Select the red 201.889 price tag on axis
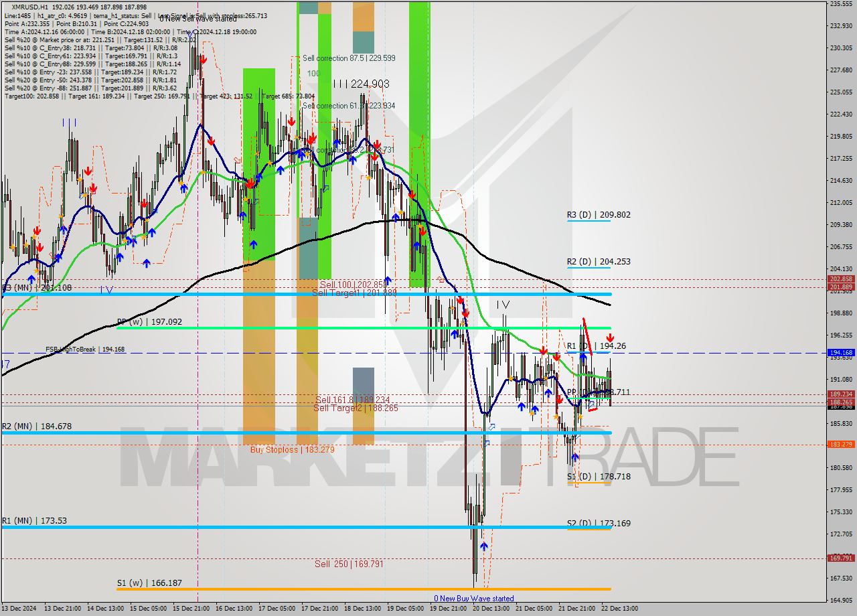The width and height of the screenshot is (857, 616). coord(841,287)
